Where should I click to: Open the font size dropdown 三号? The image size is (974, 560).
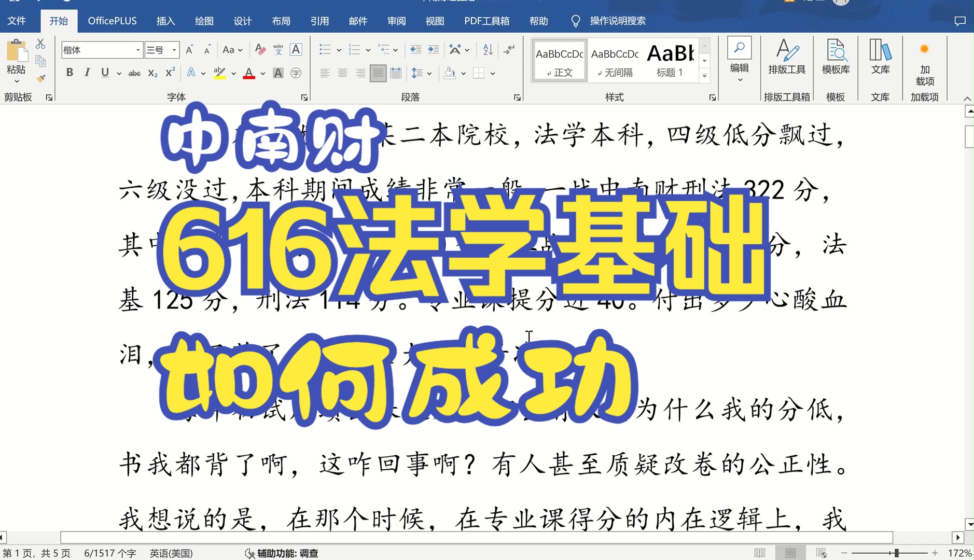coord(174,50)
